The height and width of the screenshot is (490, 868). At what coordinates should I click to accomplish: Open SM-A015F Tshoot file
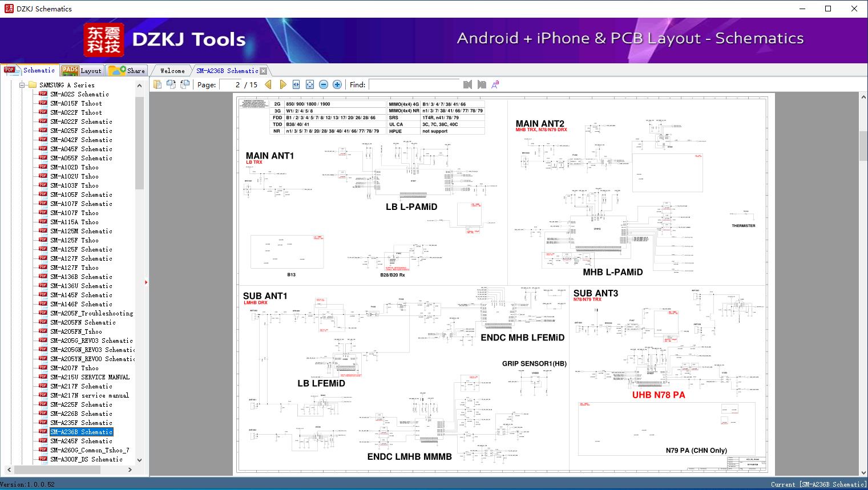tap(76, 103)
